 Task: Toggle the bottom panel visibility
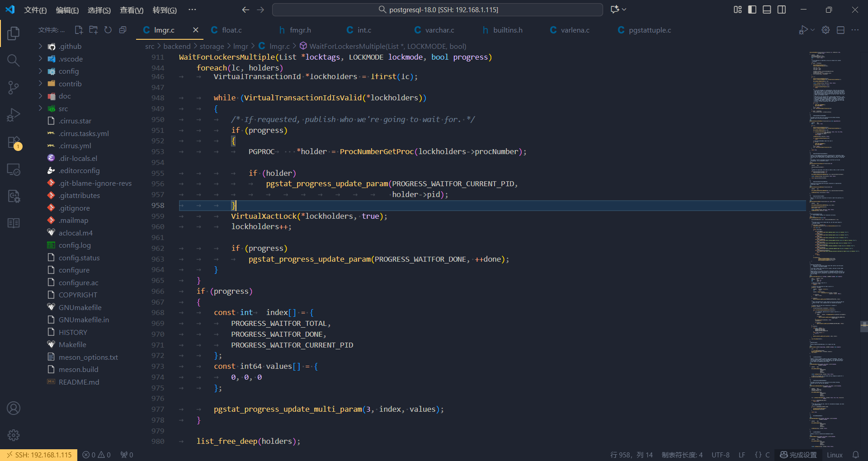tap(767, 9)
